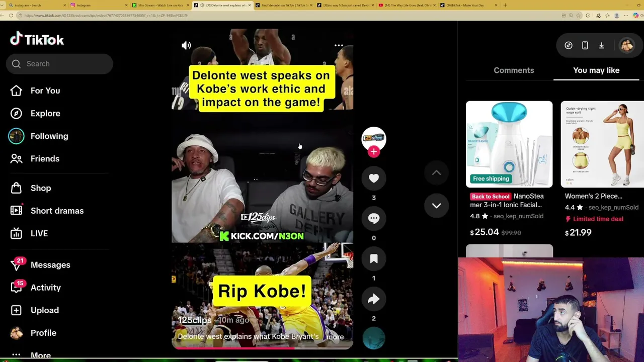Open the Profile avatar in the sidebar

pos(16,333)
